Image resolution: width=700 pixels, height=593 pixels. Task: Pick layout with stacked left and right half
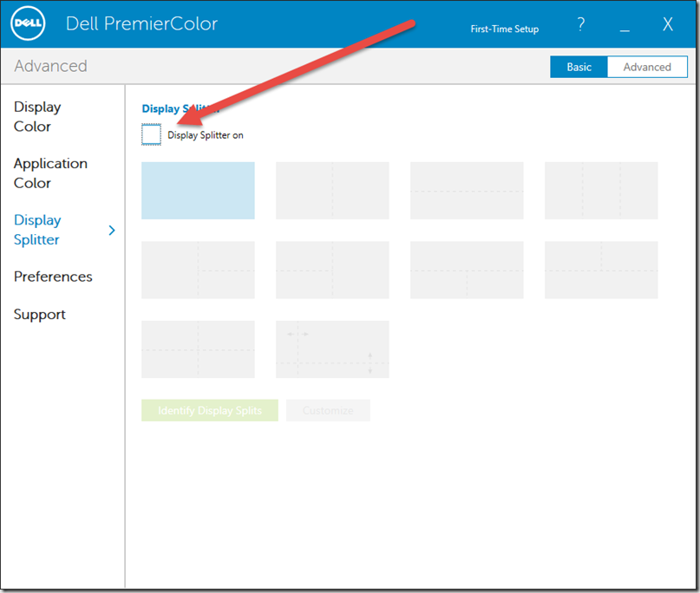(332, 270)
